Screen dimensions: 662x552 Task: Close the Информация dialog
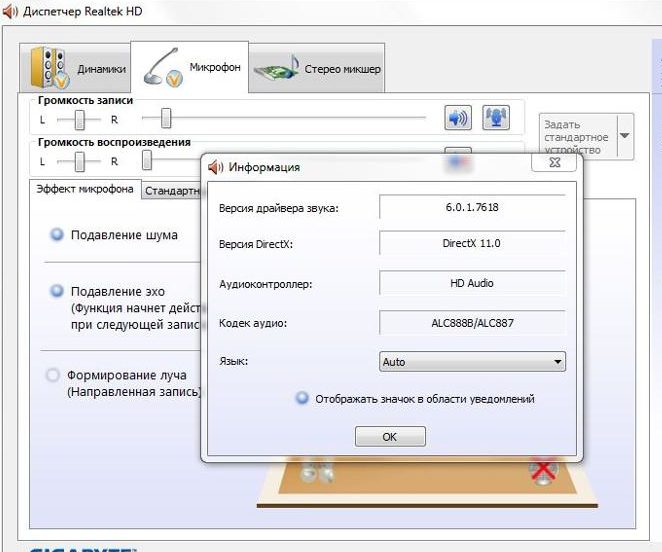[x=554, y=162]
